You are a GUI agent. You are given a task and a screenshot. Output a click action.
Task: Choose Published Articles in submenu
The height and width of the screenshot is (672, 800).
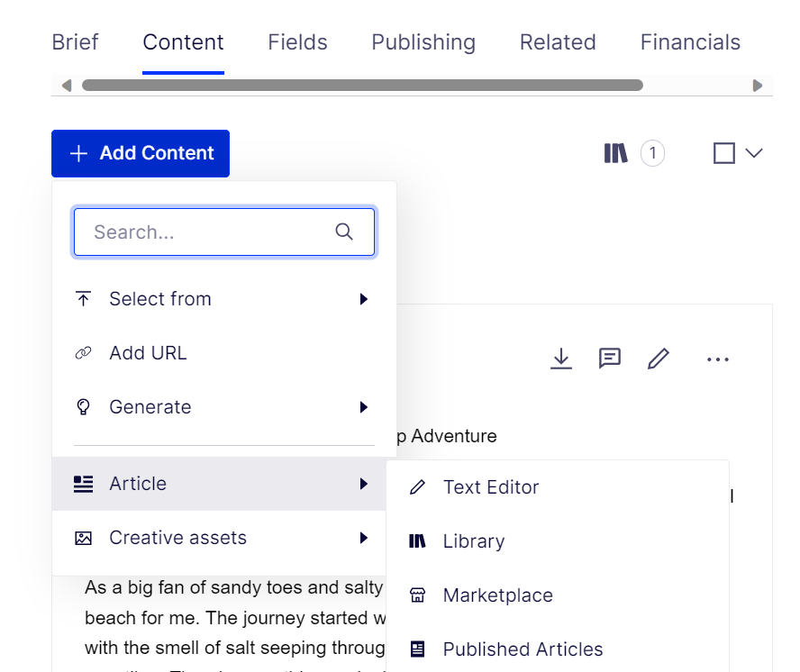[523, 649]
